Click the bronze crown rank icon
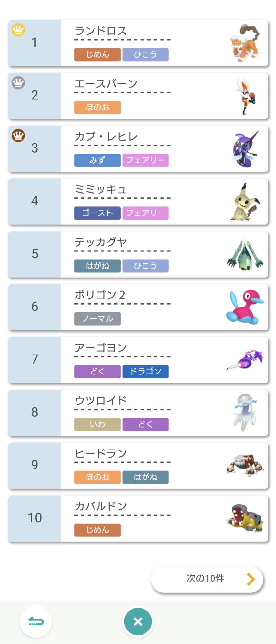 click(x=18, y=136)
